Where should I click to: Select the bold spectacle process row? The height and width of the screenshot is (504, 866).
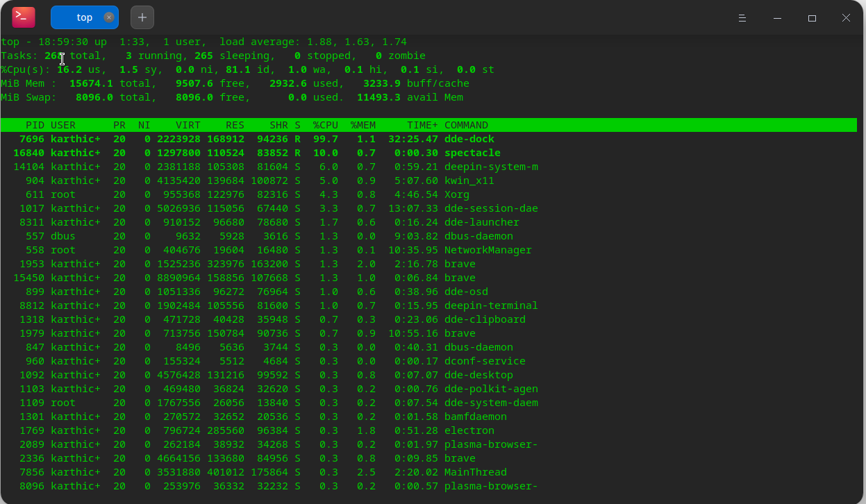[278, 153]
